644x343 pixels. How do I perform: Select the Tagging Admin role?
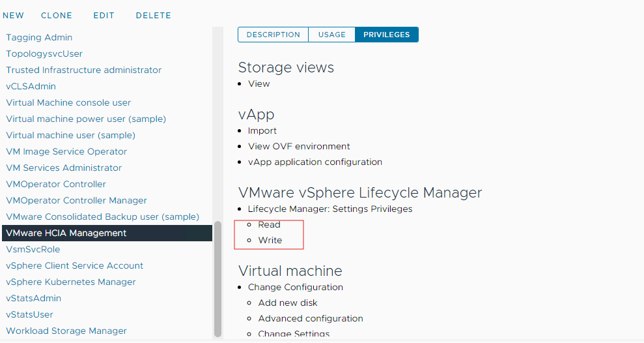coord(39,38)
